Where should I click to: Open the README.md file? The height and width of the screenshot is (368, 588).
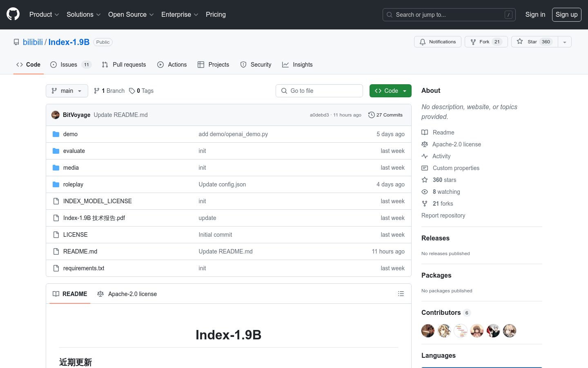point(80,251)
